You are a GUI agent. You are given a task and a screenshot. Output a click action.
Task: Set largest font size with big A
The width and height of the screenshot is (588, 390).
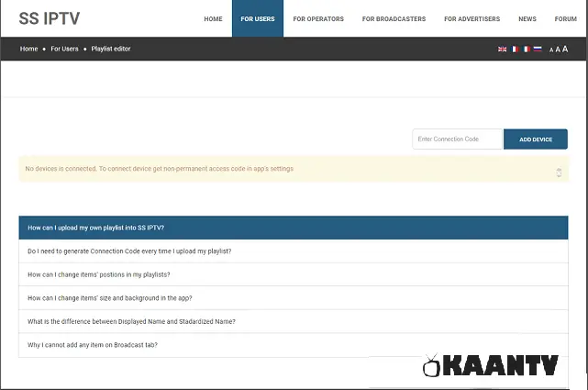(x=565, y=49)
